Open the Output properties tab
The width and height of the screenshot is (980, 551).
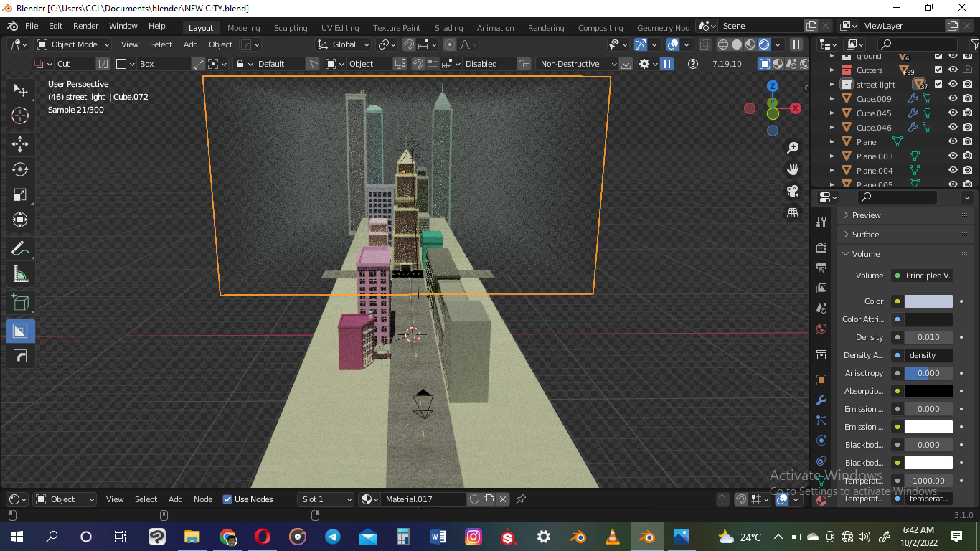(821, 268)
